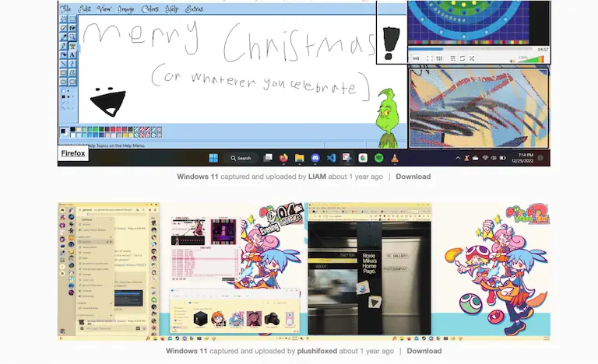
Task: Toggle shuffle in the media player
Action: 472,58
